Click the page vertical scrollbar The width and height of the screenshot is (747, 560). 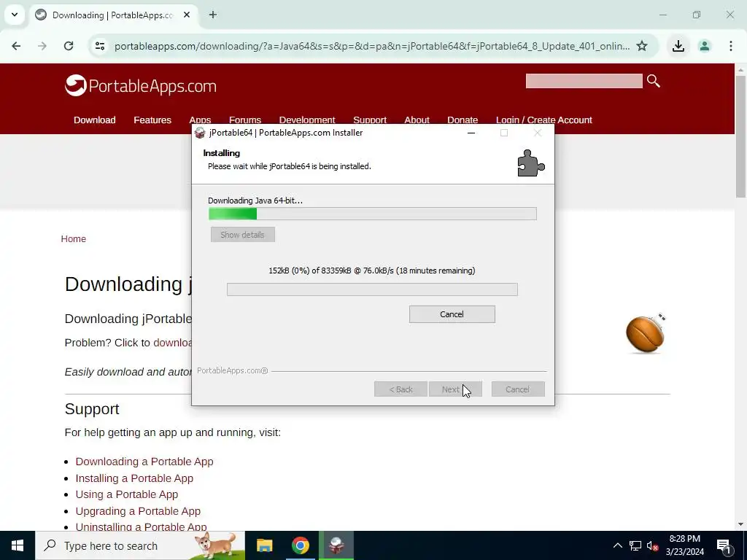(x=741, y=136)
